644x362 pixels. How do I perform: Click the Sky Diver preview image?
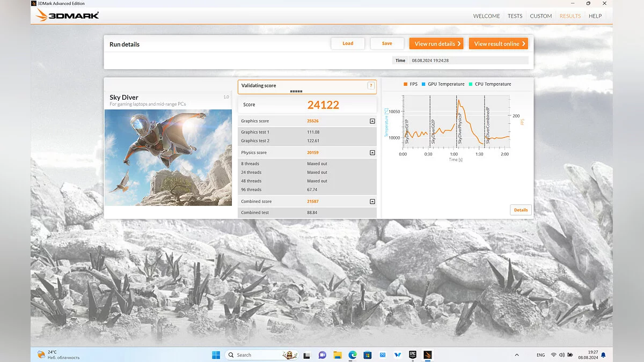[x=168, y=158]
